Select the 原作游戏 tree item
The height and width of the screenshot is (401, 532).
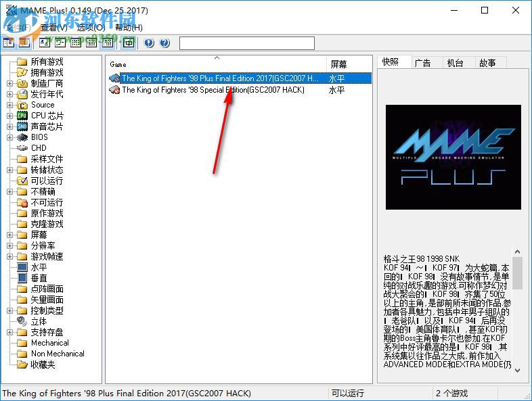47,213
